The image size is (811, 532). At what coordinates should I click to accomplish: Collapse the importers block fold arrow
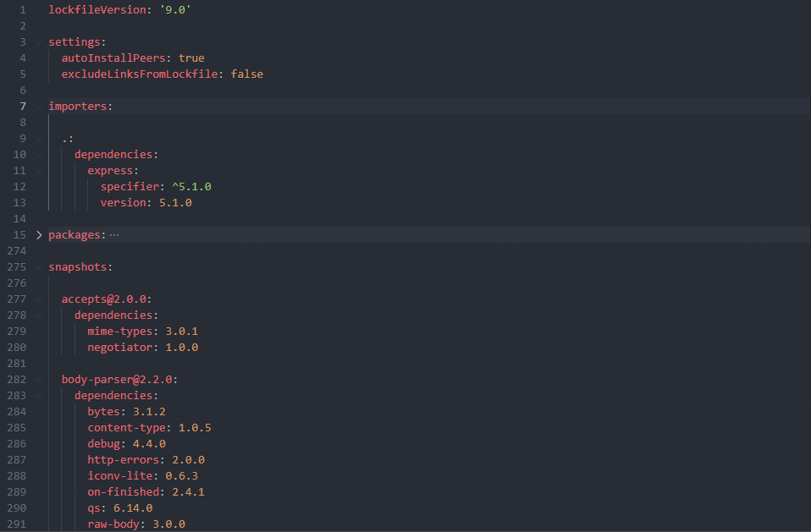pos(39,107)
